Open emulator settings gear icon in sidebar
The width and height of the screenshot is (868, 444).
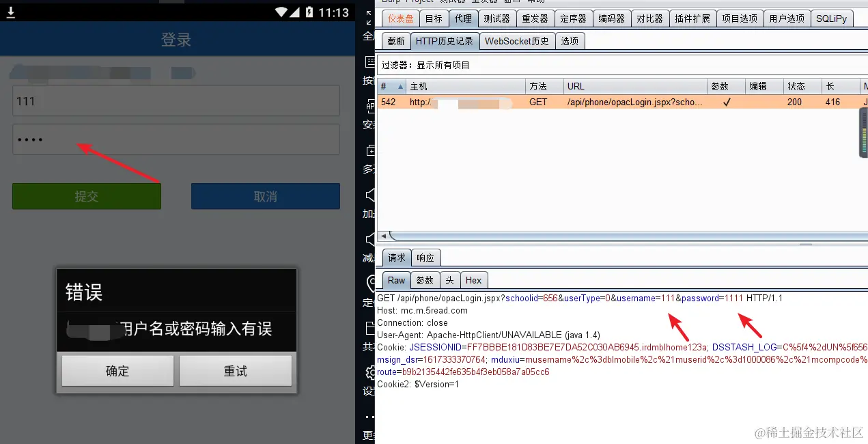(369, 372)
